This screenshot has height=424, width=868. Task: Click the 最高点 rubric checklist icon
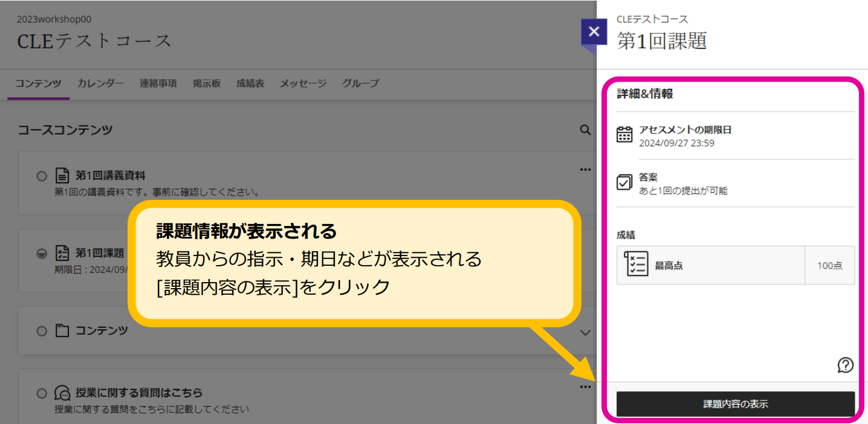(636, 265)
